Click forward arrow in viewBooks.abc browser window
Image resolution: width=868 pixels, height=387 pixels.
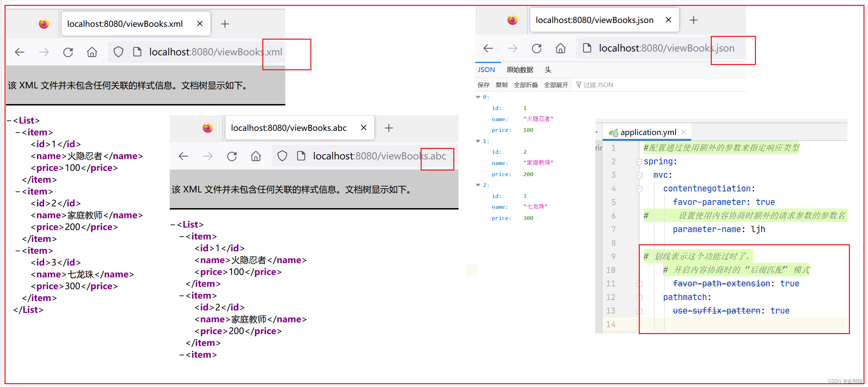[208, 156]
